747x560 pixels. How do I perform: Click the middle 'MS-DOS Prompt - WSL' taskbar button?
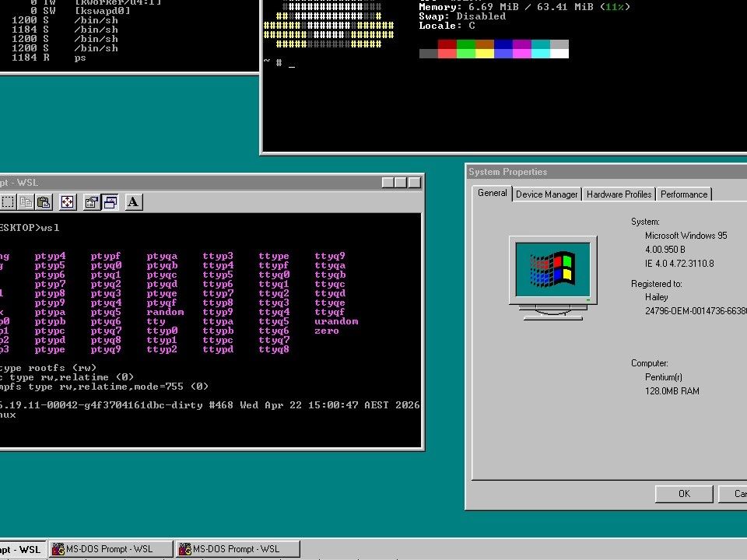[x=111, y=549]
